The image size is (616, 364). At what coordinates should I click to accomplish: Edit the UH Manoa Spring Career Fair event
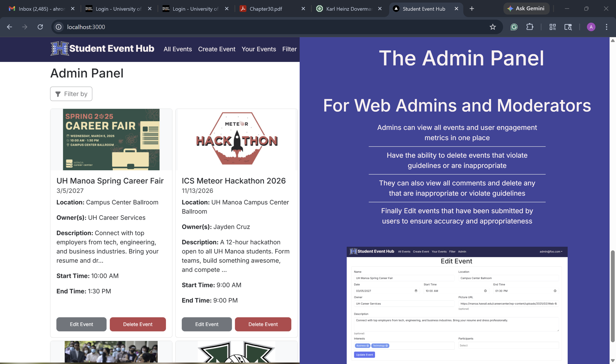(x=81, y=324)
